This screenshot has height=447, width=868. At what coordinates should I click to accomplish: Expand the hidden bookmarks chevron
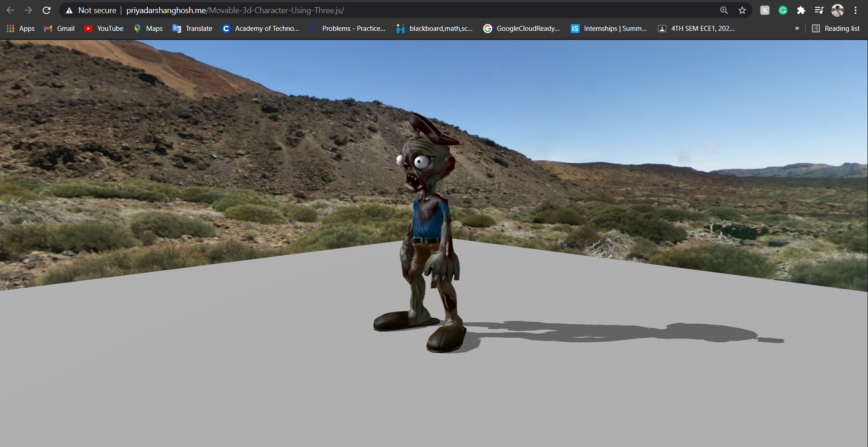point(797,28)
